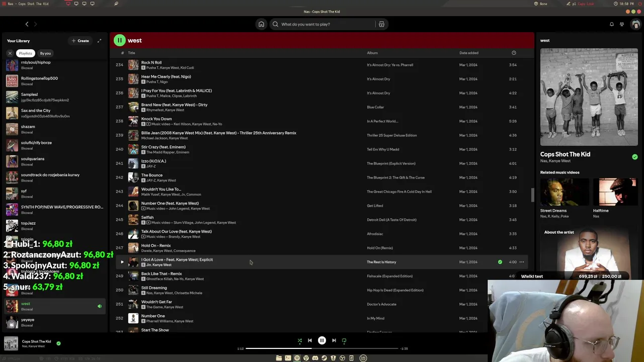Open 'Cops Shot The Kid' title in side panel
The height and width of the screenshot is (362, 644).
tap(565, 154)
